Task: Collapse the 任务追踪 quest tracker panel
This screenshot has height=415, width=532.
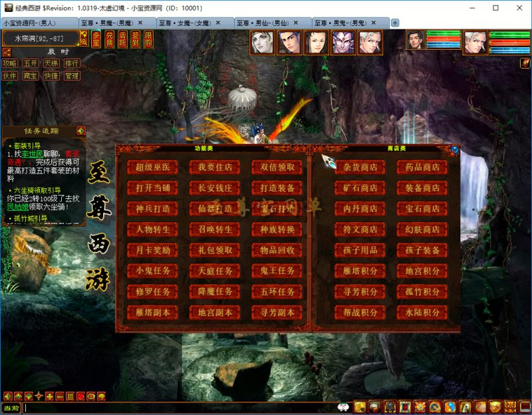Action: coord(81,131)
